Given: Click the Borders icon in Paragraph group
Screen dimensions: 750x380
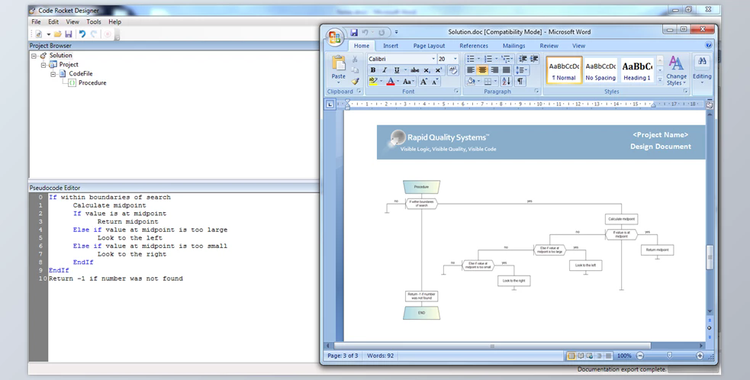Looking at the screenshot, I should click(489, 81).
